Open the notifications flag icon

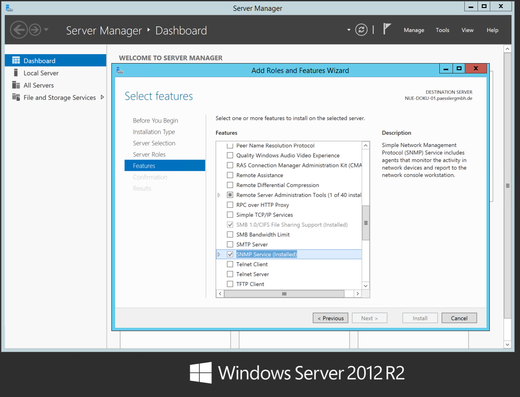pos(386,29)
